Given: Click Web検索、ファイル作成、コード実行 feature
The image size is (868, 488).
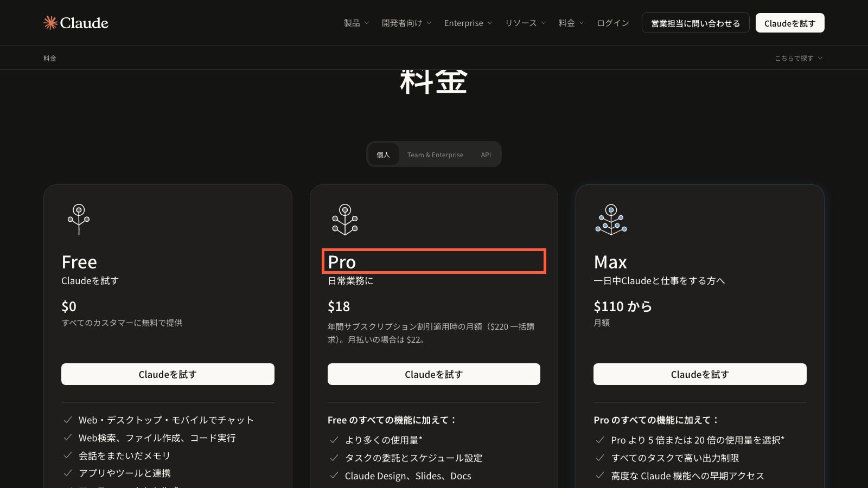Looking at the screenshot, I should 157,438.
